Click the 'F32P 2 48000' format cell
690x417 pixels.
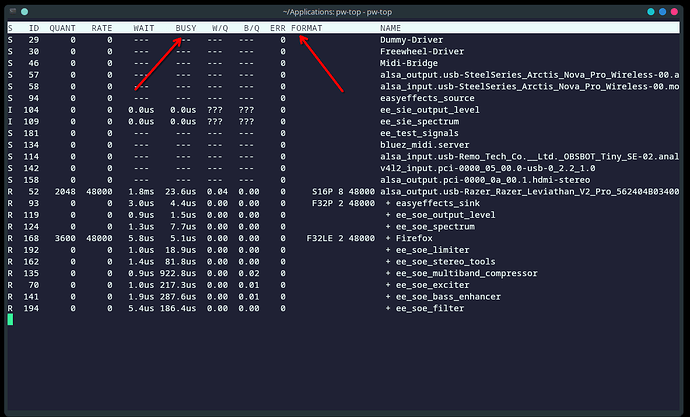coord(343,203)
